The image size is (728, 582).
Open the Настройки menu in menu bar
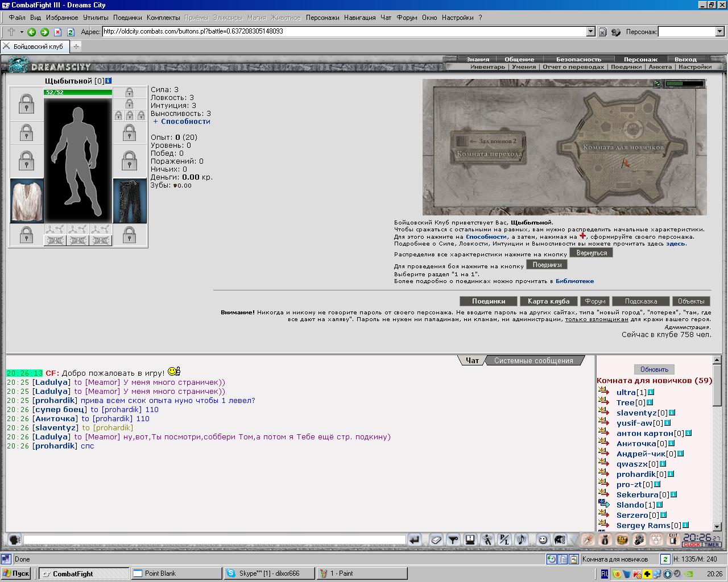[457, 18]
